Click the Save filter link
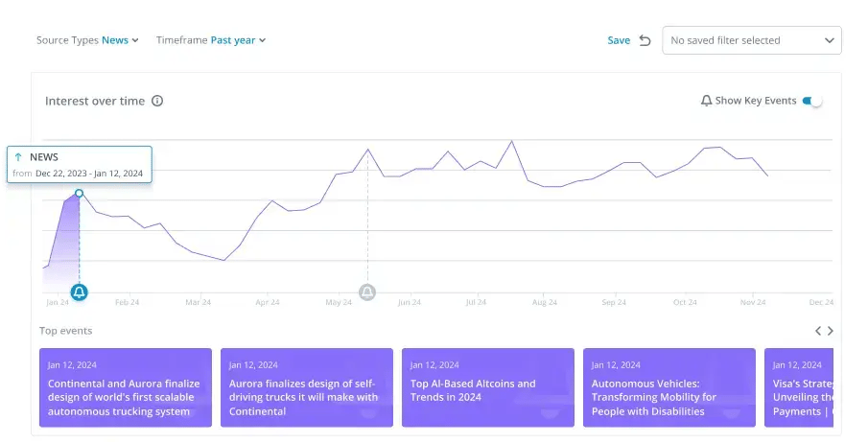The height and width of the screenshot is (443, 868). click(x=619, y=40)
